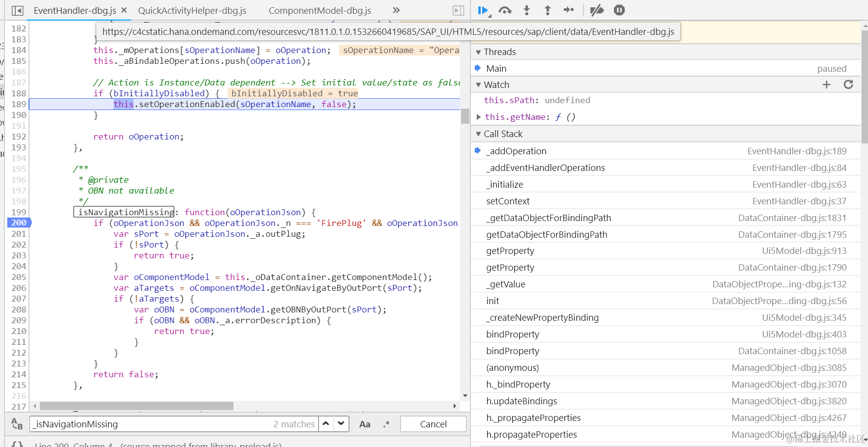Switch to ComponentModel-dbg.js tab
This screenshot has width=868, height=447.
[320, 10]
